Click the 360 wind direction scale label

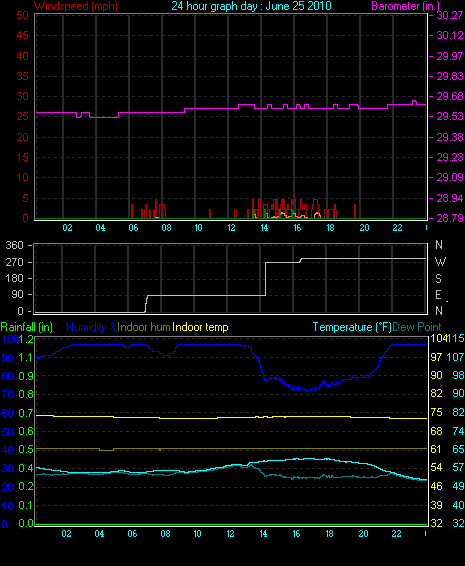[14, 245]
